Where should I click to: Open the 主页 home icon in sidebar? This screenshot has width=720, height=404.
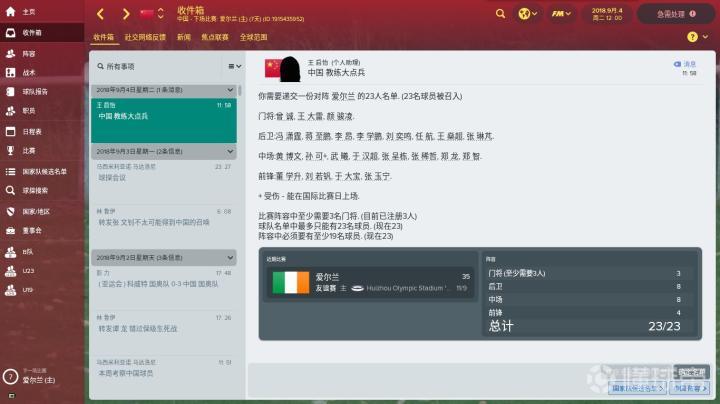[11, 11]
